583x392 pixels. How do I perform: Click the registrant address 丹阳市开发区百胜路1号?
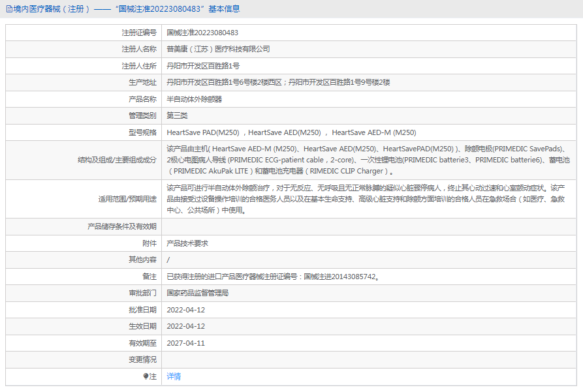(x=203, y=66)
